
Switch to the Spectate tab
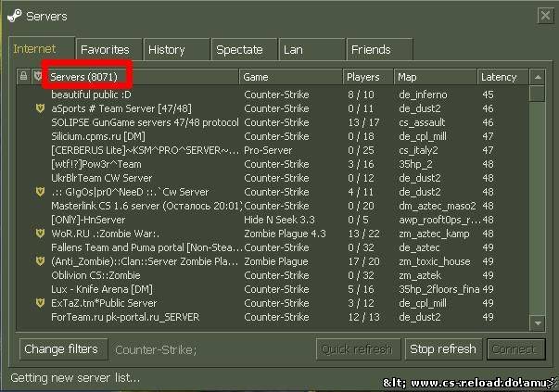[x=244, y=49]
